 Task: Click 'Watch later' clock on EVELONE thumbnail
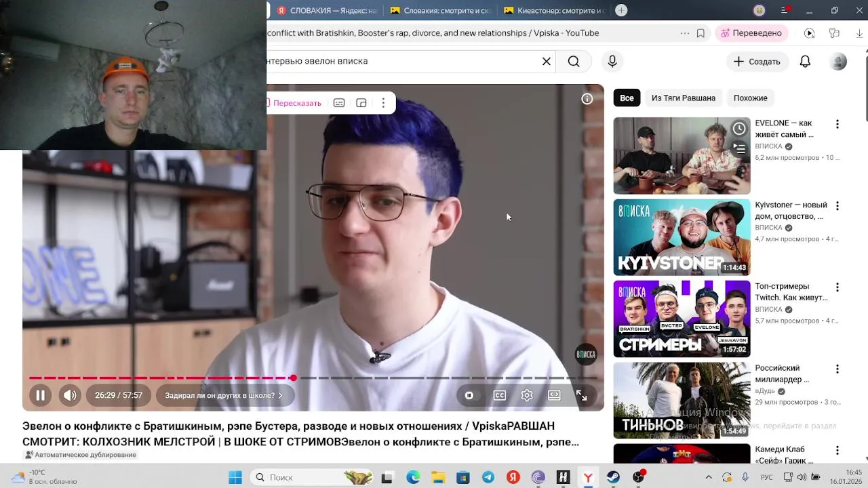(739, 128)
